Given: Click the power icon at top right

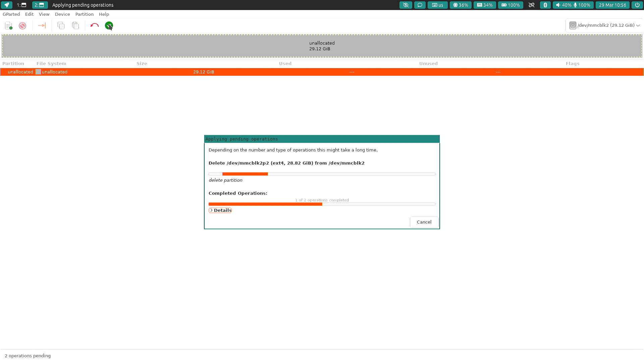Looking at the screenshot, I should [x=637, y=5].
